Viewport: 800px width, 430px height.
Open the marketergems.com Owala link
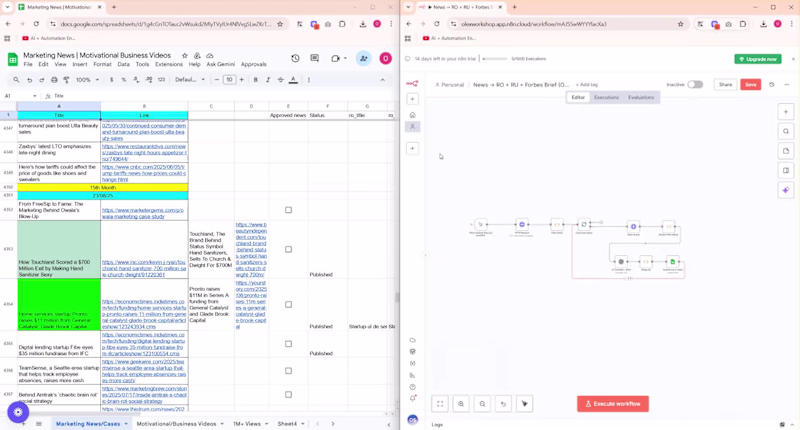[142, 213]
